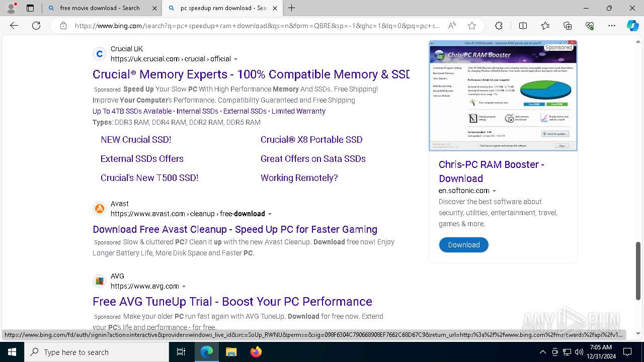This screenshot has width=644, height=362.
Task: Click the Crucial UK site logo
Action: (x=100, y=54)
